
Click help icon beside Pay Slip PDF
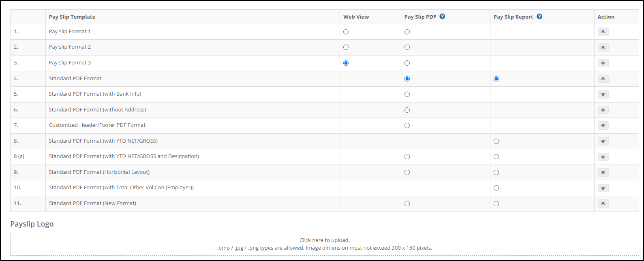442,17
